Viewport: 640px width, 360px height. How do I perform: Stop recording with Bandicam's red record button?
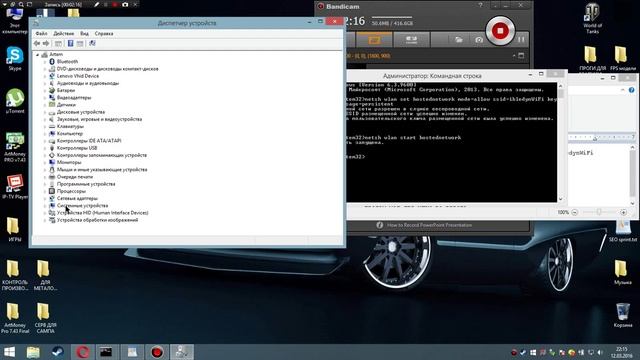coord(500,31)
